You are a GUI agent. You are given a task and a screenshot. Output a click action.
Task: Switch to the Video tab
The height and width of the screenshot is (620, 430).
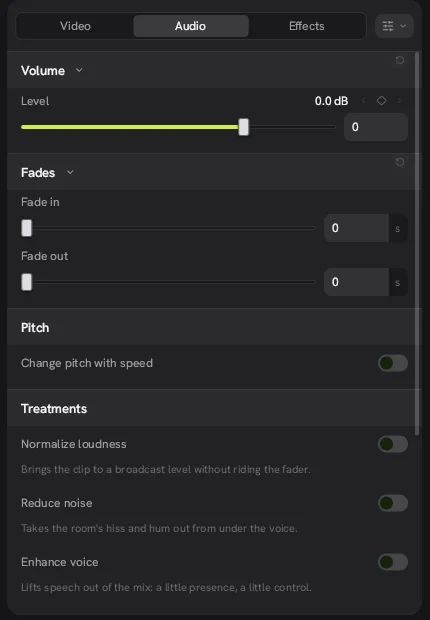click(x=75, y=26)
